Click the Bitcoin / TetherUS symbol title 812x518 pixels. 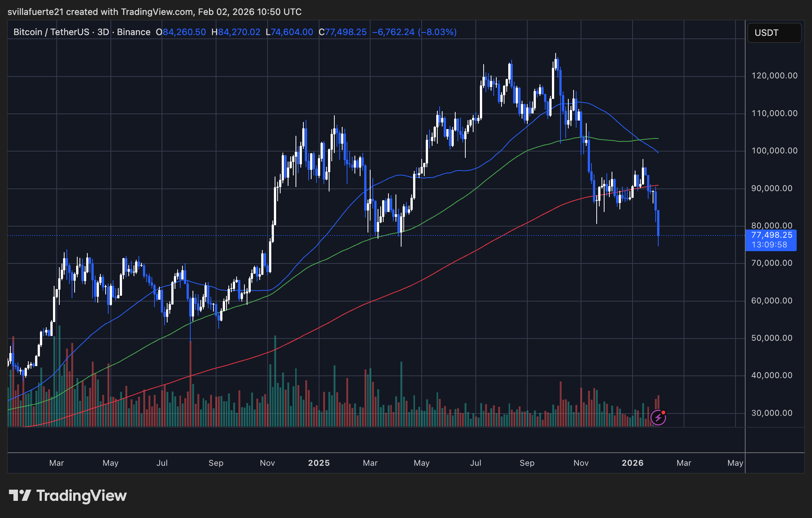51,32
